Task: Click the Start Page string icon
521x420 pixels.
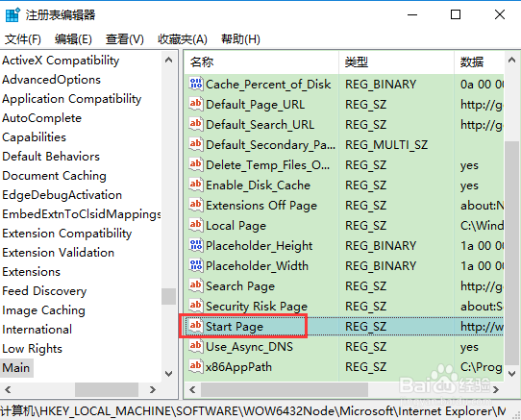Action: (x=196, y=326)
